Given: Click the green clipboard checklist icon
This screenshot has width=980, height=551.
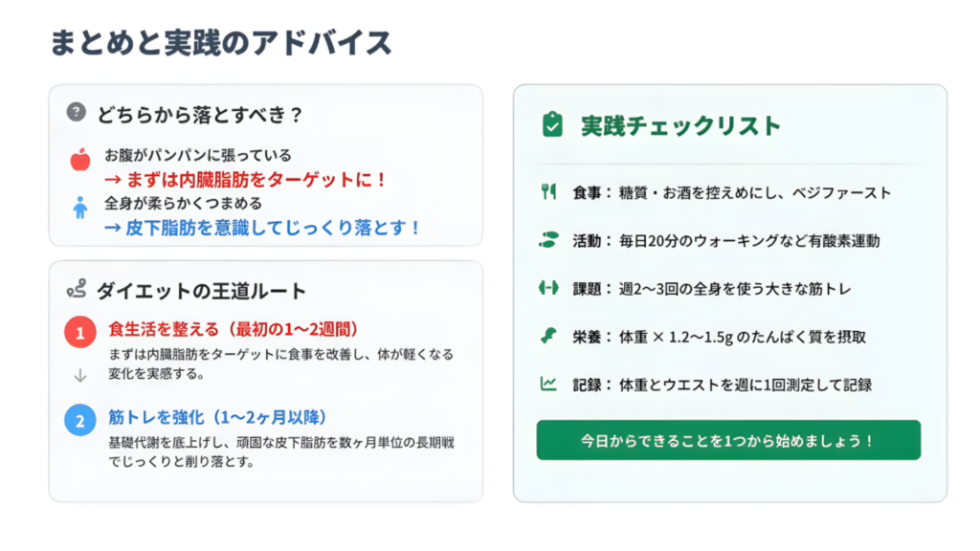Looking at the screenshot, I should (552, 125).
